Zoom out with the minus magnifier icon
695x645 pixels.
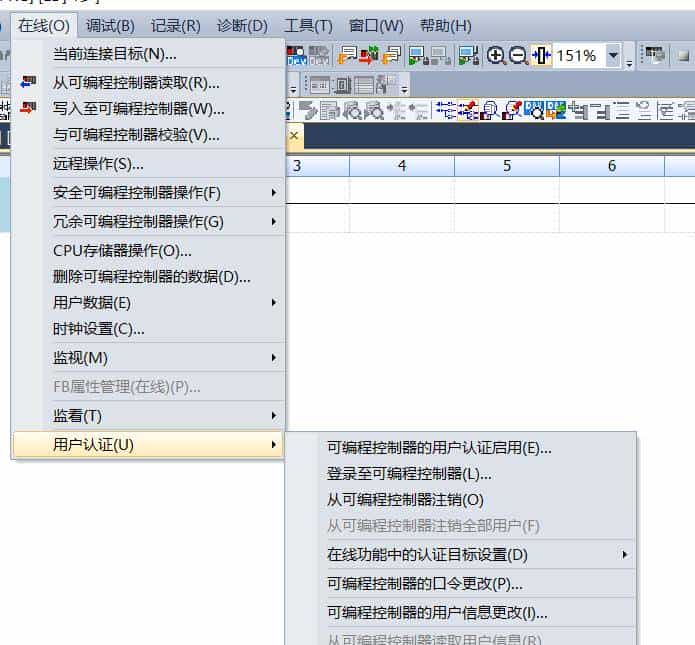(x=518, y=56)
